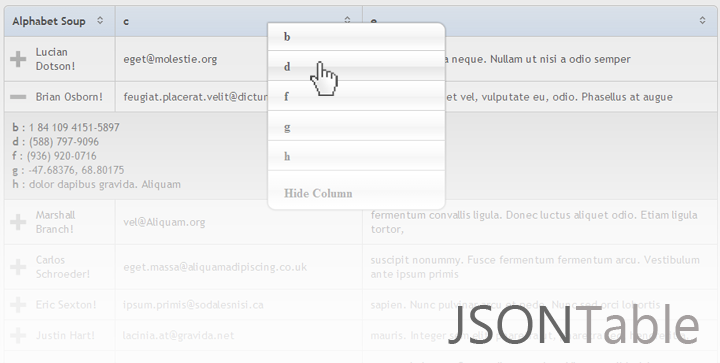Click the b detail value 1 84 109 4151-5897
The width and height of the screenshot is (720, 363).
pos(74,127)
